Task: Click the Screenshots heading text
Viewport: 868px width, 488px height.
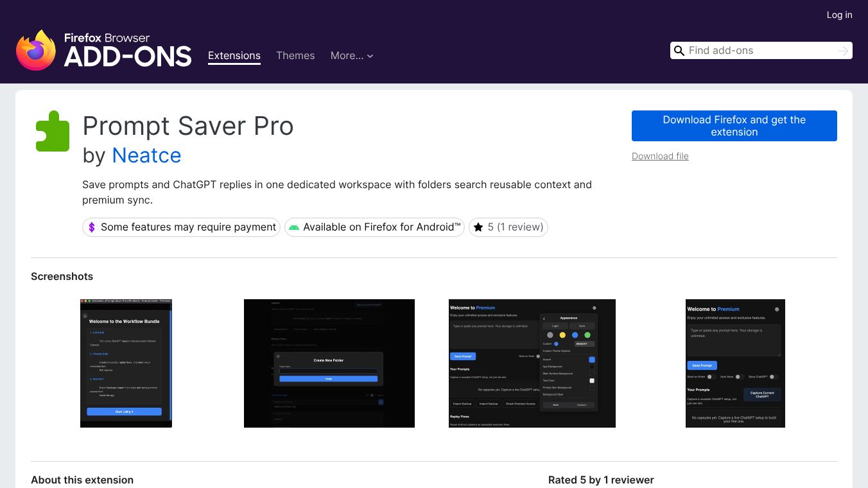Action: [x=62, y=277]
